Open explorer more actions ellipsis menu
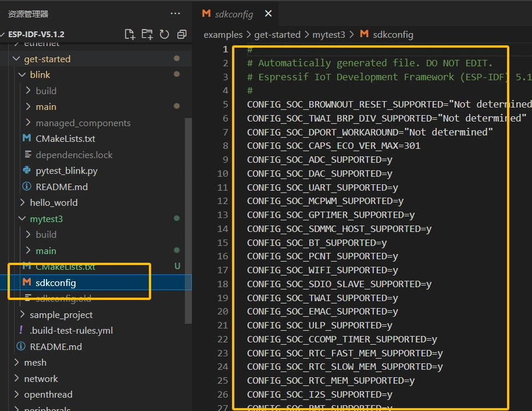This screenshot has height=411, width=532. 175,13
